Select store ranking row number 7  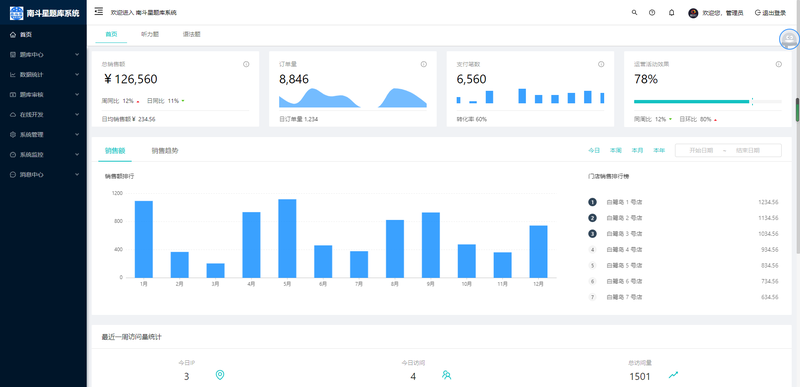(683, 297)
